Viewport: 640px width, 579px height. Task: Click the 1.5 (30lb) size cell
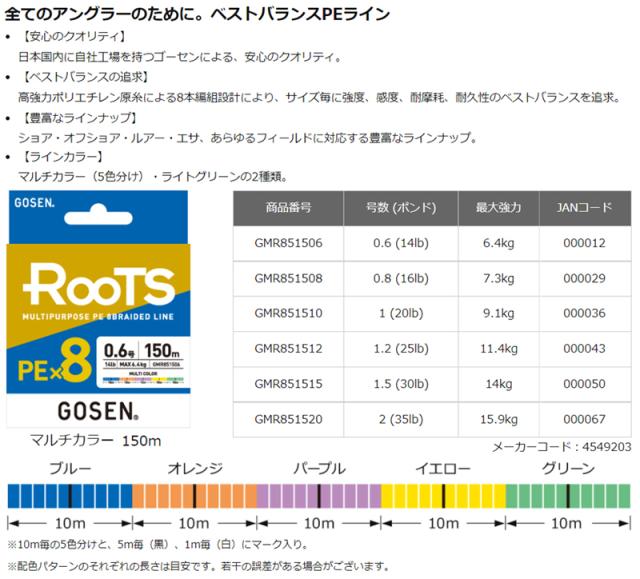click(x=401, y=384)
